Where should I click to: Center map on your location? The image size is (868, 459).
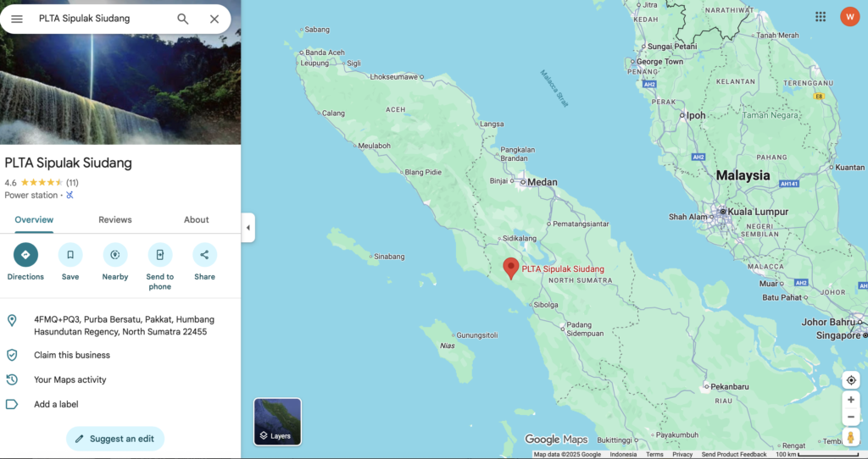coord(851,380)
